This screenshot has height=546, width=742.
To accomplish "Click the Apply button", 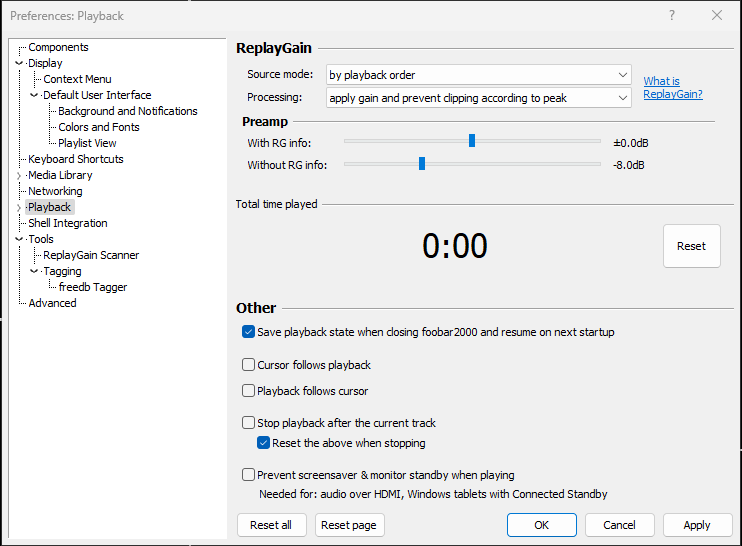I will 696,525.
